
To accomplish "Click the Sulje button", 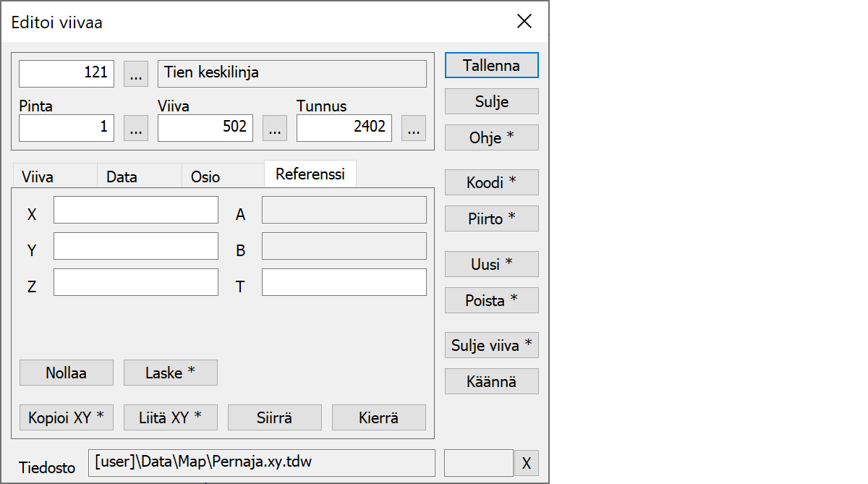I will pyautogui.click(x=492, y=101).
